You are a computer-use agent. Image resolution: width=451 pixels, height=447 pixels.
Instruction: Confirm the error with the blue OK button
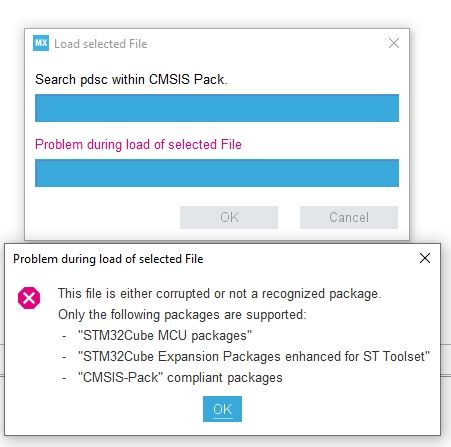(x=222, y=409)
